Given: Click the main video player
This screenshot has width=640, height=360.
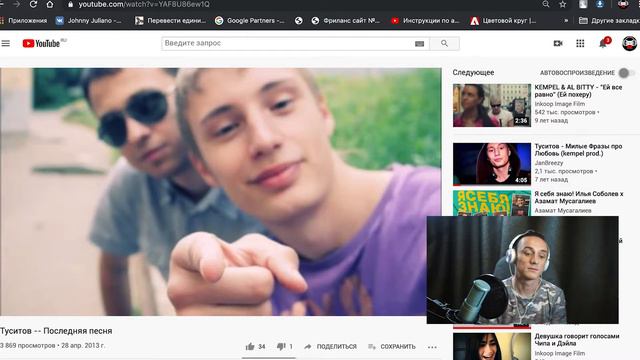Looking at the screenshot, I should click(x=220, y=191).
